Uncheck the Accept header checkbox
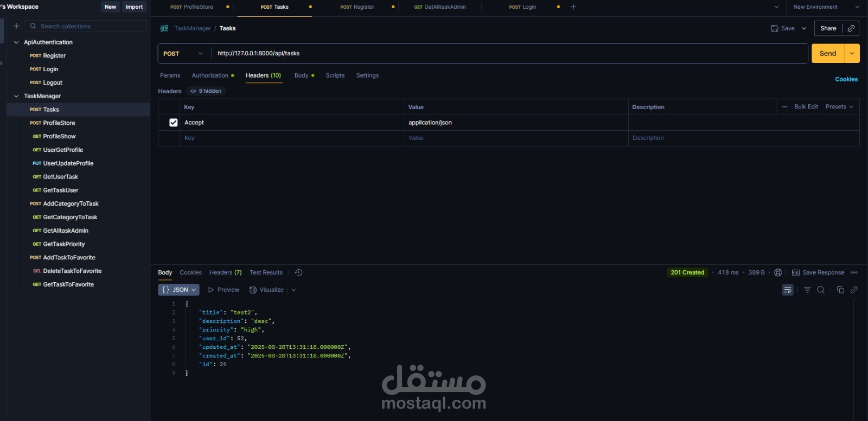 point(174,123)
